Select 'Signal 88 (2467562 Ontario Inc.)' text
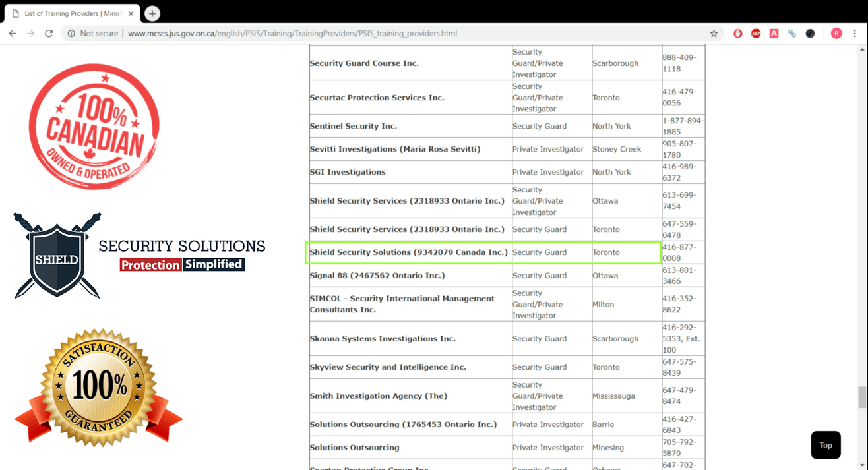 [x=377, y=276]
